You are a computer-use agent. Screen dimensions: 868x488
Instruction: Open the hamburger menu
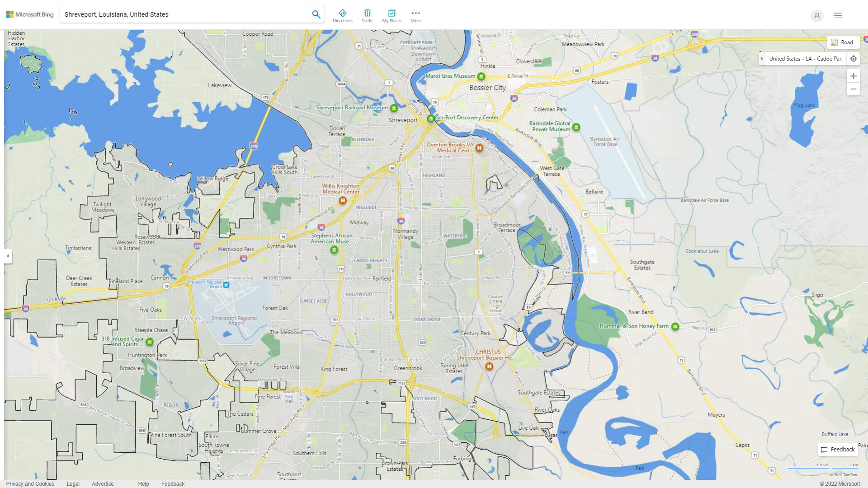(x=837, y=15)
